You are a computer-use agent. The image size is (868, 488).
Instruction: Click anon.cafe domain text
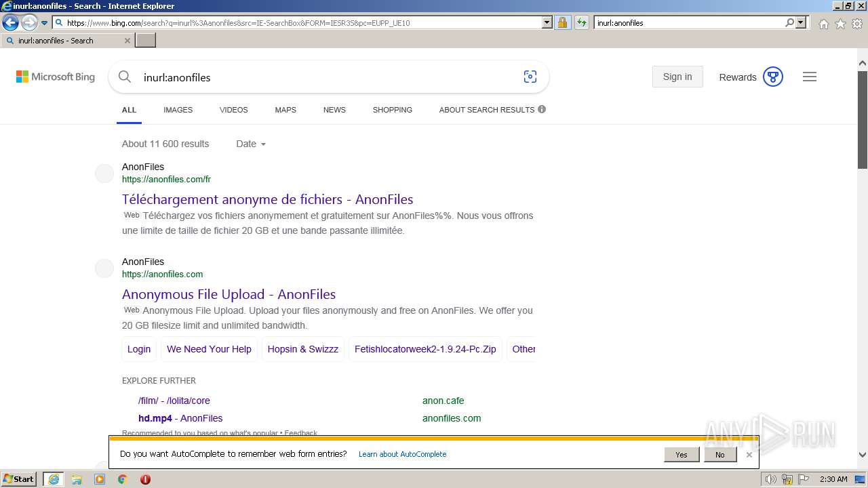[443, 401]
